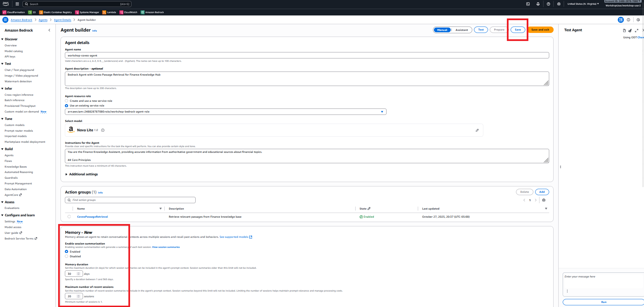Screen dimensions: 644x307
Task: Select Disabled for session summarization
Action: pyautogui.click(x=67, y=256)
